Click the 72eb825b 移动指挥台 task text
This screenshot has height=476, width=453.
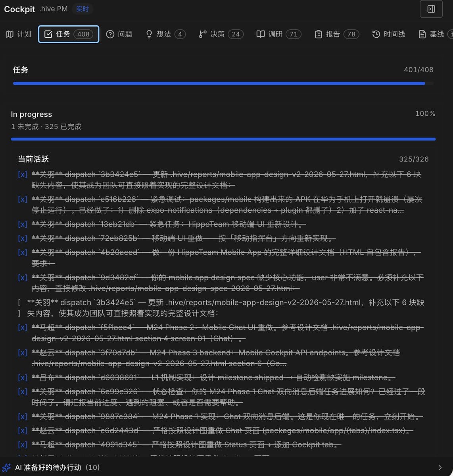pyautogui.click(x=183, y=238)
